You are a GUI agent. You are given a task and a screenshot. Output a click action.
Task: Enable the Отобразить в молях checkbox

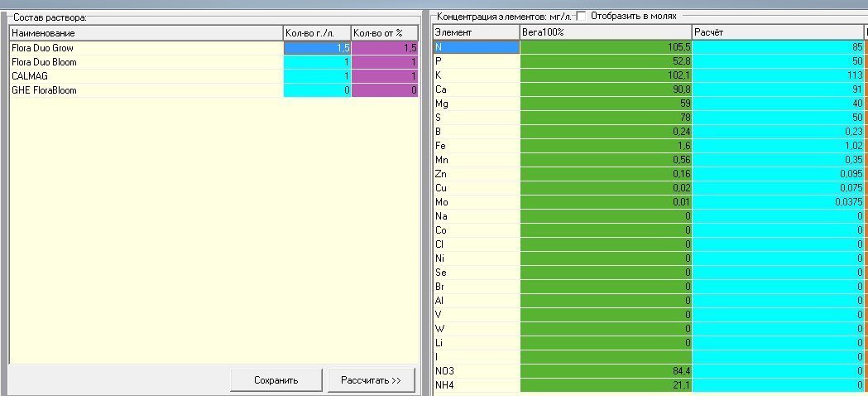(581, 16)
